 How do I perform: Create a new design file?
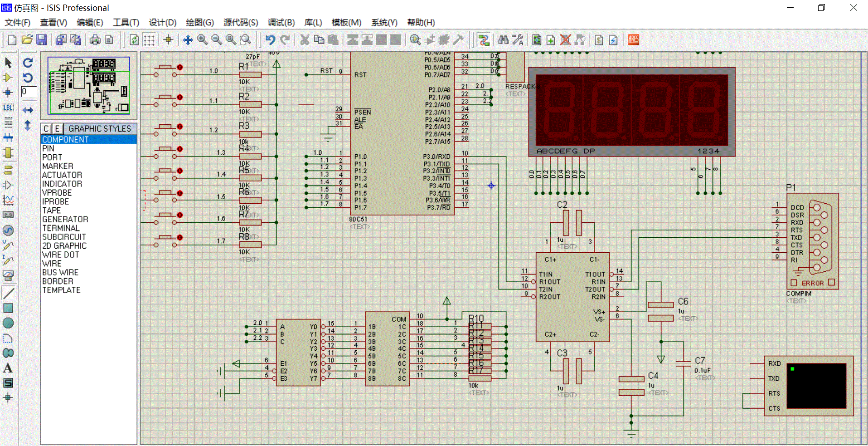[x=12, y=40]
